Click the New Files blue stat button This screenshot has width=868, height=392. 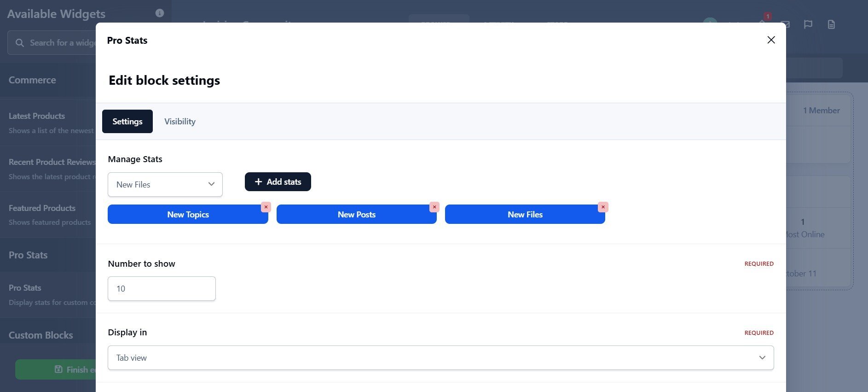[x=525, y=215]
